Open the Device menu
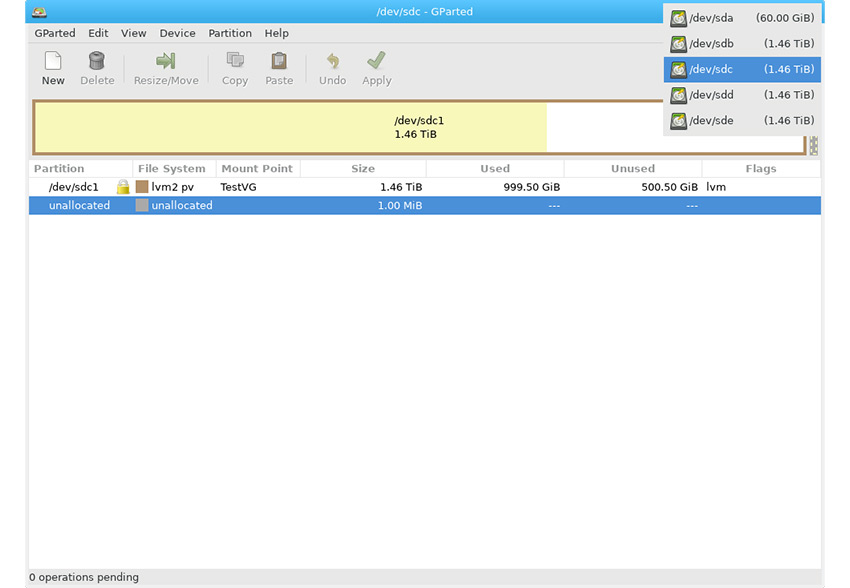Viewport: 850px width, 588px height. tap(177, 33)
